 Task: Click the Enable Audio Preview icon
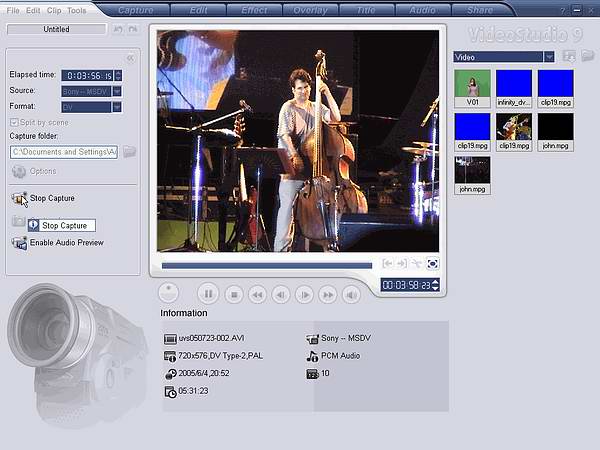click(x=18, y=242)
